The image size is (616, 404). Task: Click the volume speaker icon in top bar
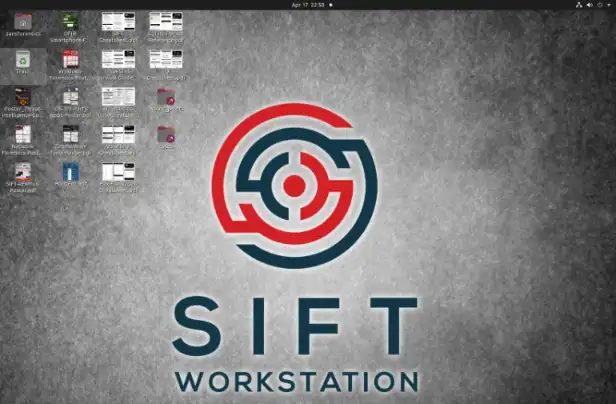[589, 5]
